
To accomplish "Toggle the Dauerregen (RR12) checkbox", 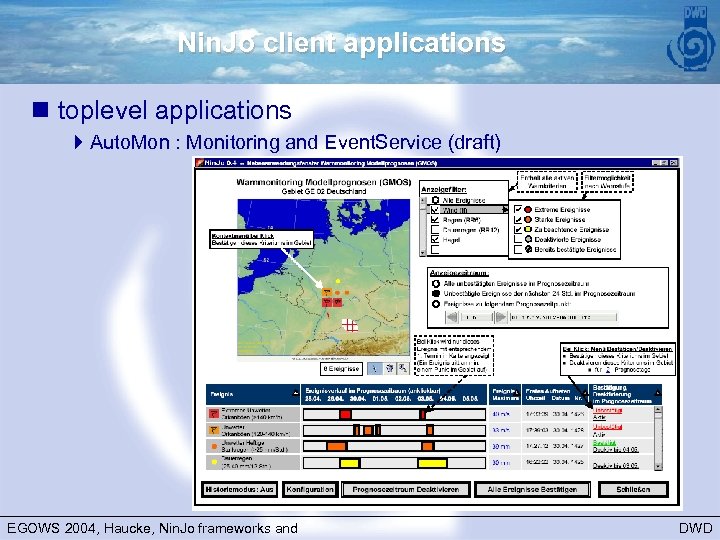I will (435, 230).
